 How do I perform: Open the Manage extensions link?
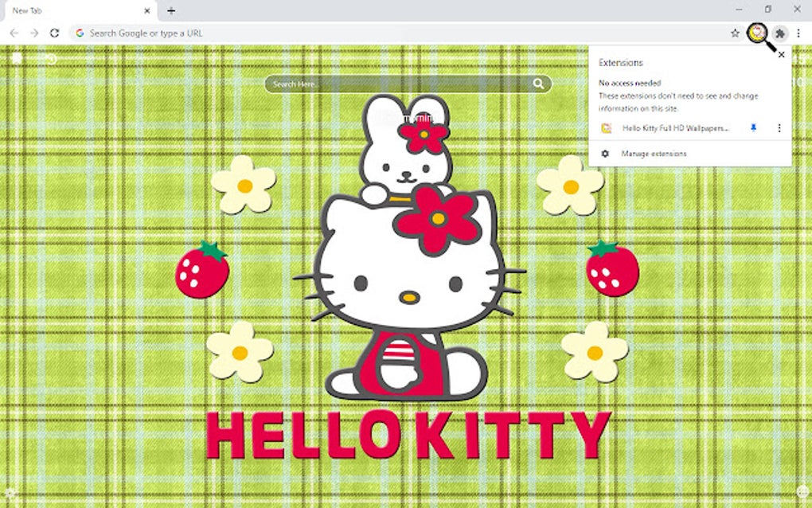tap(654, 154)
